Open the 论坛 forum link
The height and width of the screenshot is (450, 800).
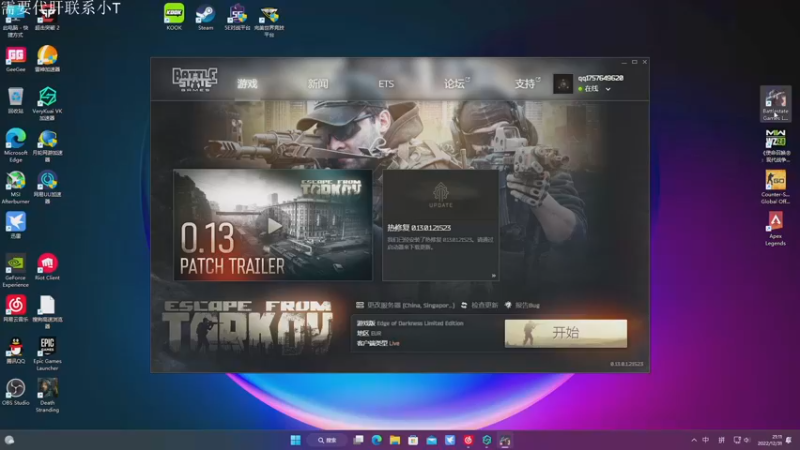click(x=455, y=84)
